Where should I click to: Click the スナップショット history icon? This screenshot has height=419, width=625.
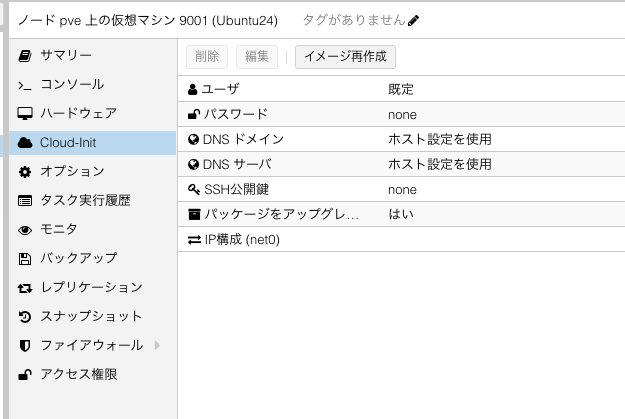click(25, 317)
